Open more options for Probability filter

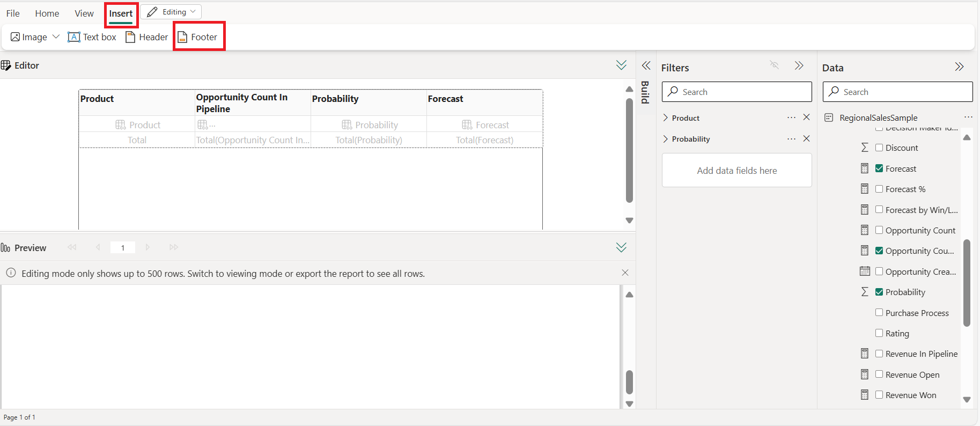[791, 139]
